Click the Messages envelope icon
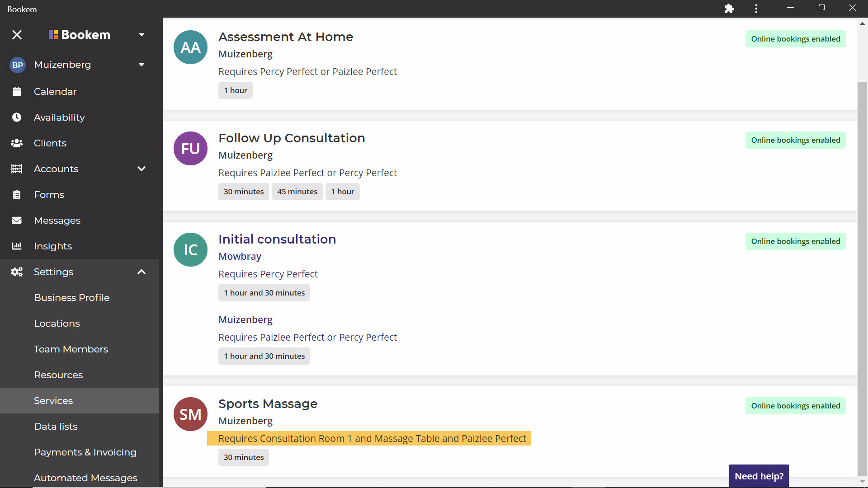The image size is (868, 488). tap(17, 221)
